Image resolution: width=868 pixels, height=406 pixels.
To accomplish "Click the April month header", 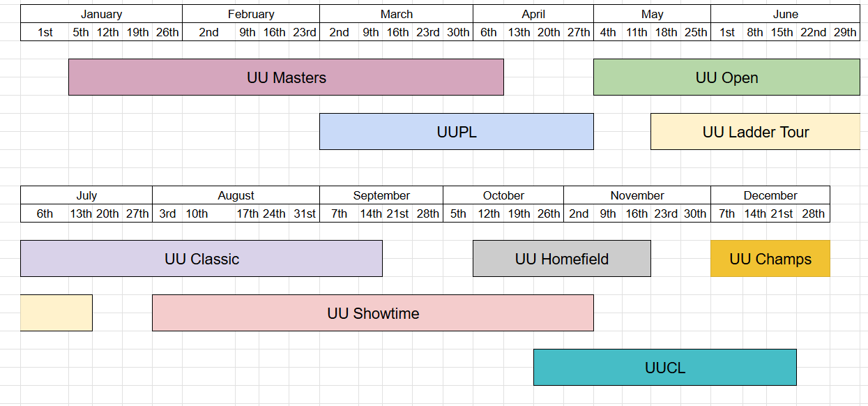I will point(533,14).
